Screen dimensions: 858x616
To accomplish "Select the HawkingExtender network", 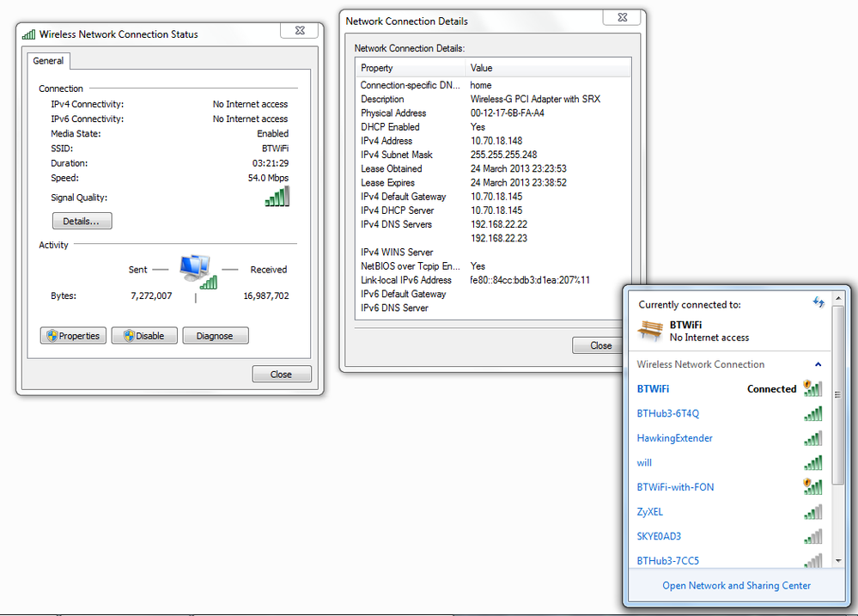I will click(729, 438).
